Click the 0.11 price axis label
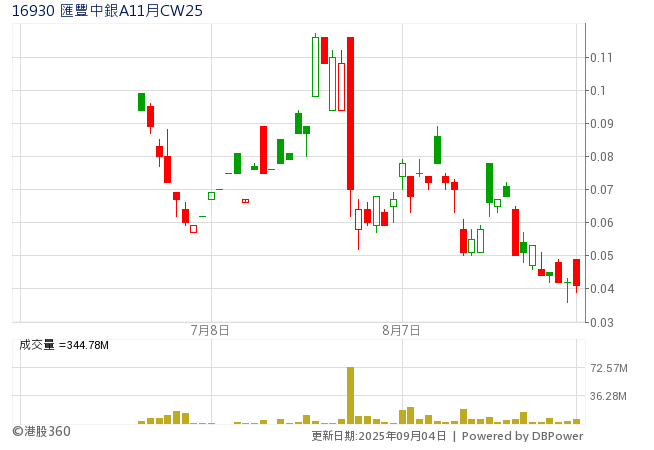 click(601, 58)
